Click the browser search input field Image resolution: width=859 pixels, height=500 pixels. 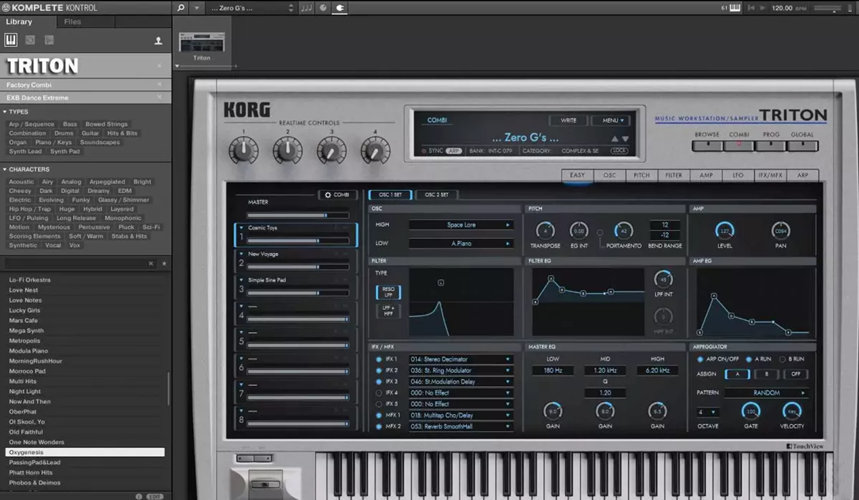76,263
